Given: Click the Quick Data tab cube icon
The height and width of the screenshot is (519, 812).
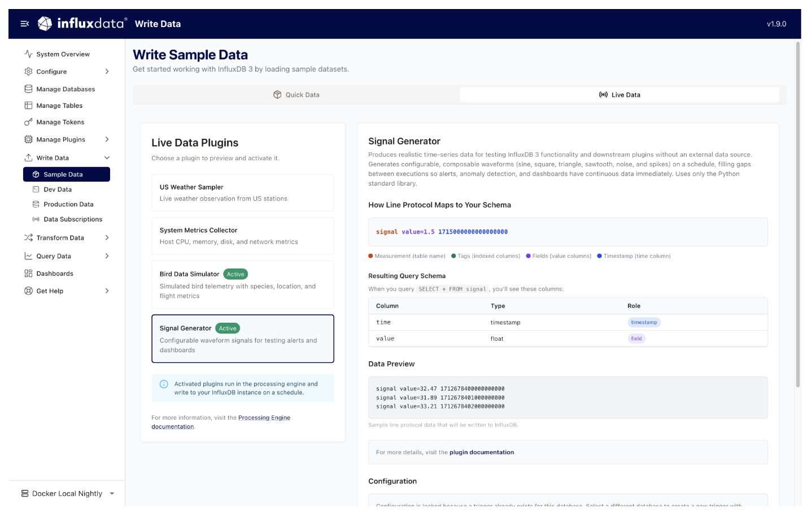Looking at the screenshot, I should click(277, 95).
